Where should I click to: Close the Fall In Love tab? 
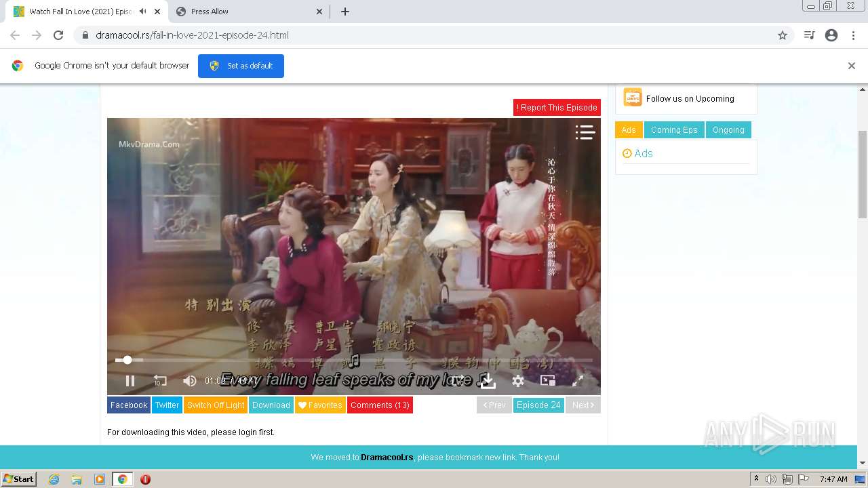[x=157, y=12]
